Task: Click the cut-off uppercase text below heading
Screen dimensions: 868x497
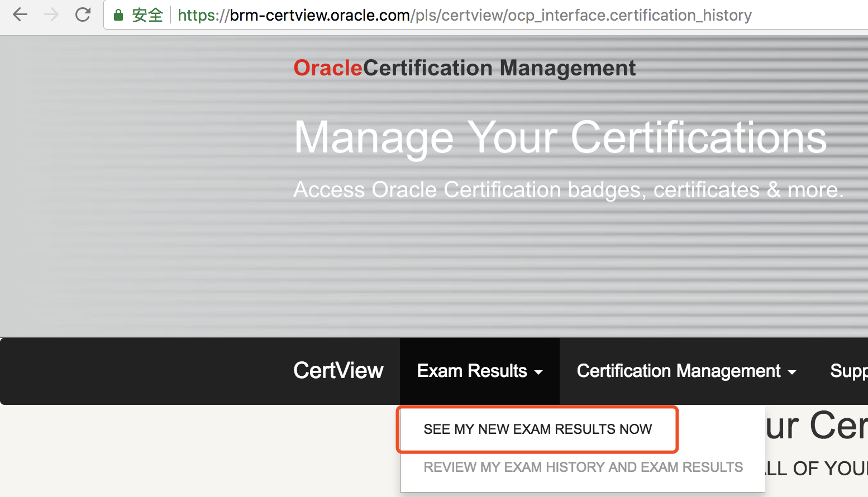Action: click(816, 469)
